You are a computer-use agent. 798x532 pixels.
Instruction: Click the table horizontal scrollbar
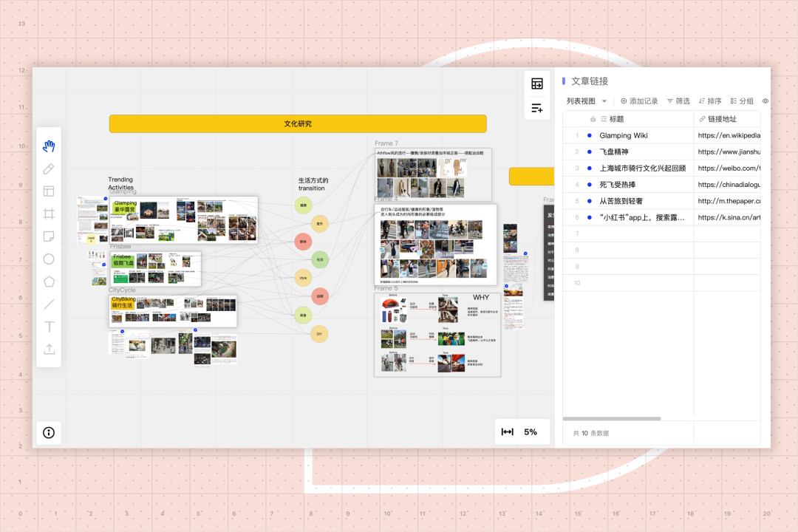[612, 418]
